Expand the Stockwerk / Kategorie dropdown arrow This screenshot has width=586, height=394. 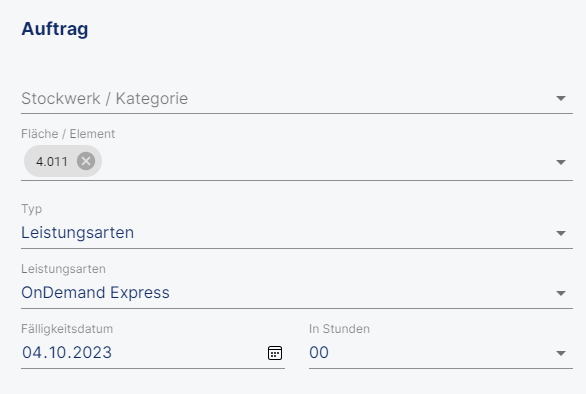[x=561, y=98]
